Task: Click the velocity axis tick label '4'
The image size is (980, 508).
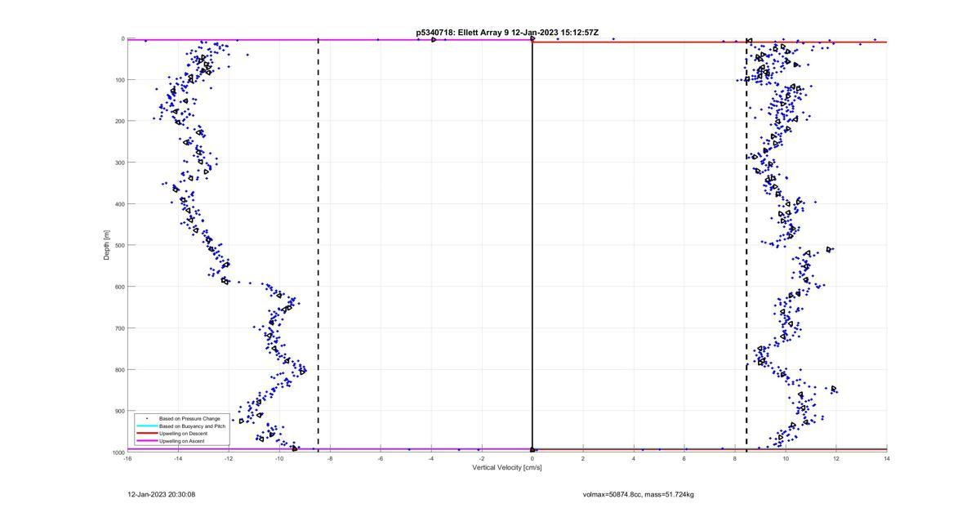Action: point(634,459)
